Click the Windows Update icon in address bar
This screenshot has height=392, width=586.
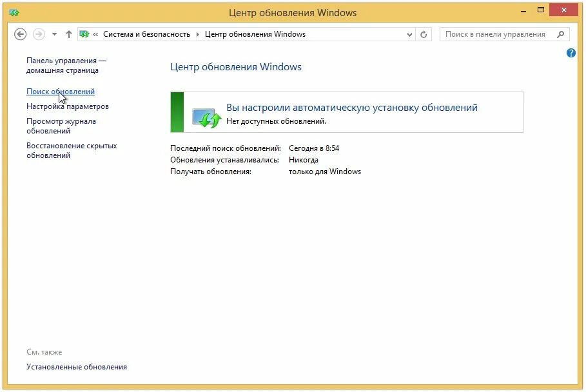84,34
